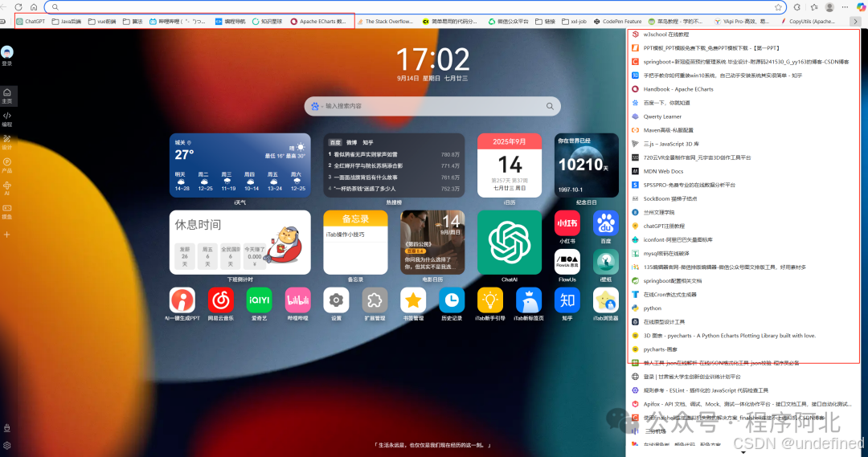This screenshot has width=868, height=457.
Task: Expand the vue前端 bookmark folder
Action: coord(102,22)
